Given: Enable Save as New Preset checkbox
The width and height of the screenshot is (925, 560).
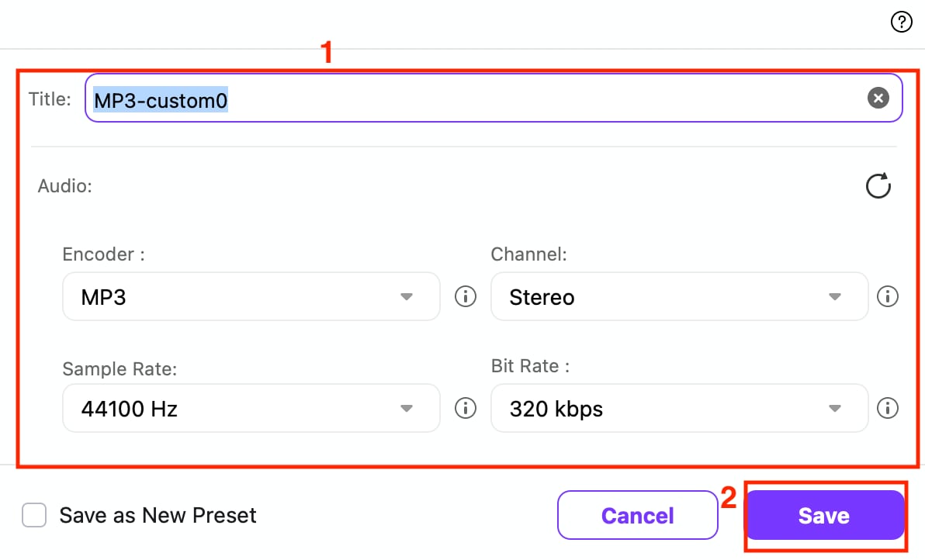Looking at the screenshot, I should coord(34,515).
